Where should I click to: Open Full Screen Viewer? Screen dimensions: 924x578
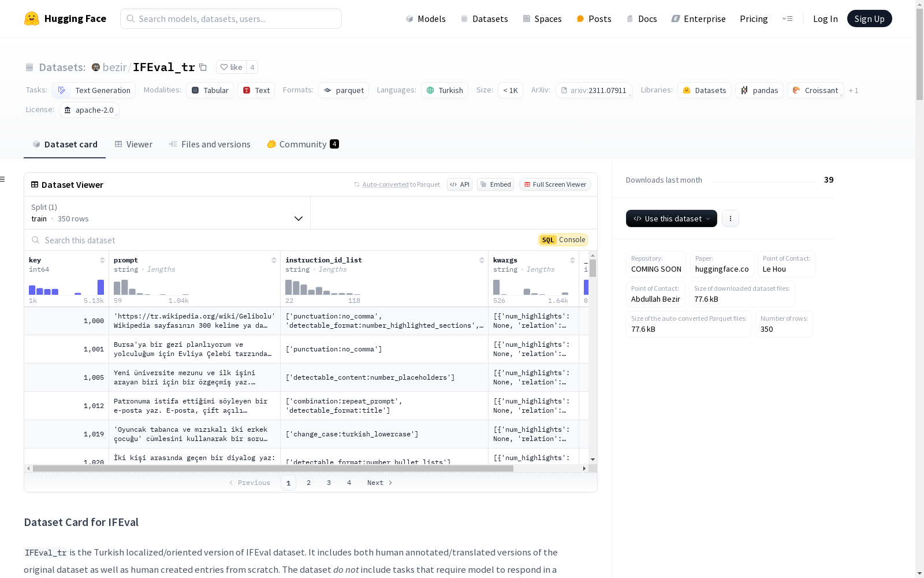coord(555,184)
